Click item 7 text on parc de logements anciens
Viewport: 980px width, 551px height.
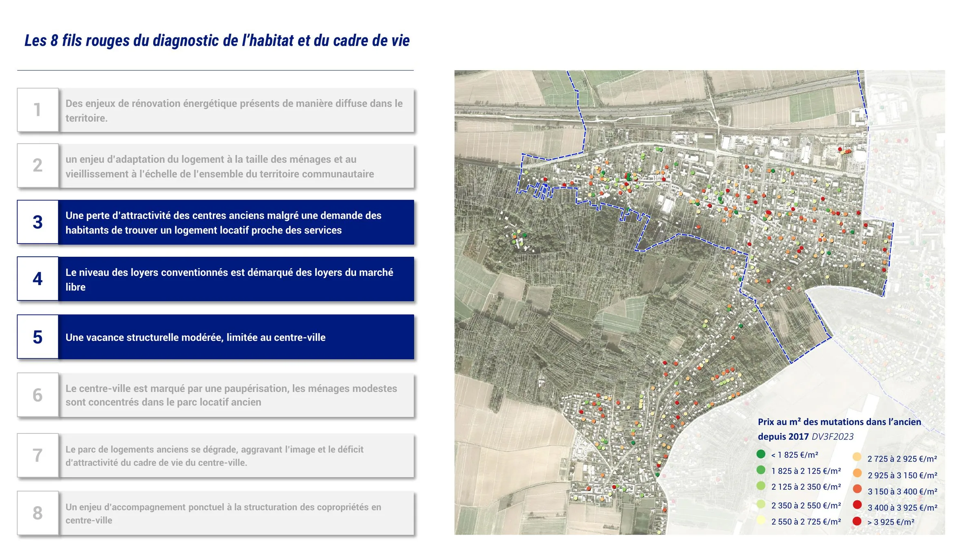click(x=214, y=456)
